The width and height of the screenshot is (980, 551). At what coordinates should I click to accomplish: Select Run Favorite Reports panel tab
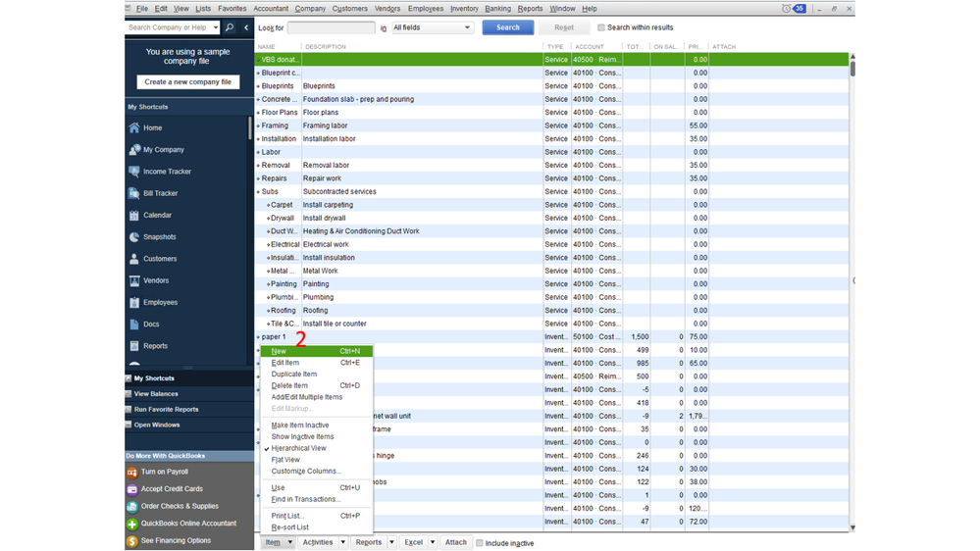coord(188,410)
